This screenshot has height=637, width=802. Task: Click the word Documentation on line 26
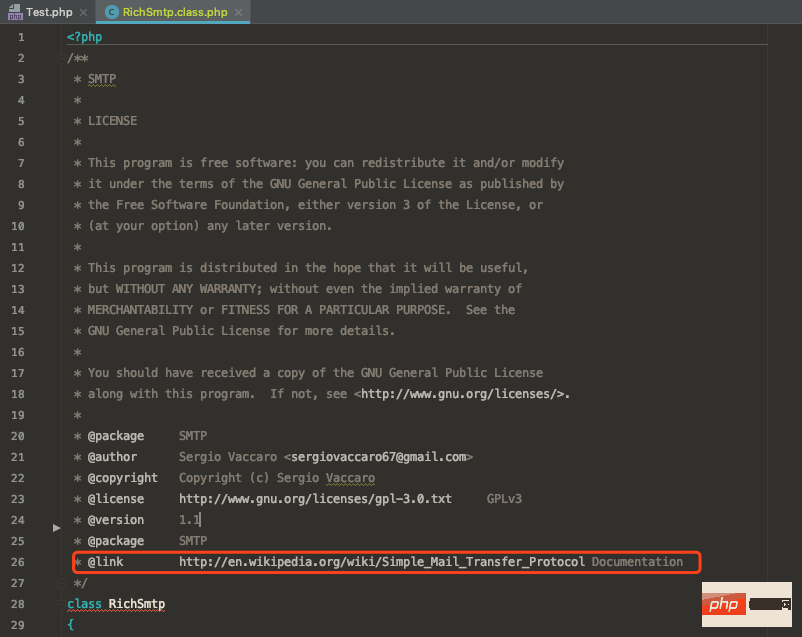[637, 562]
